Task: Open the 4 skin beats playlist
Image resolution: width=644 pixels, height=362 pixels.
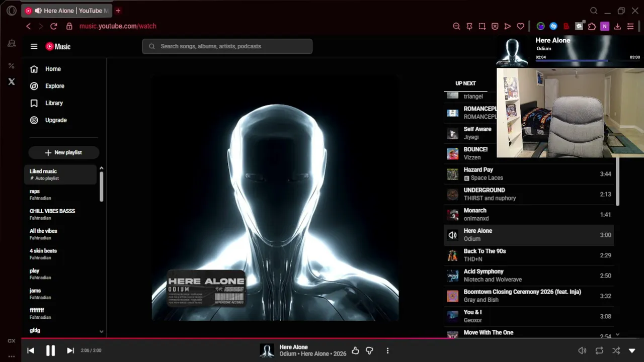Action: pyautogui.click(x=60, y=254)
